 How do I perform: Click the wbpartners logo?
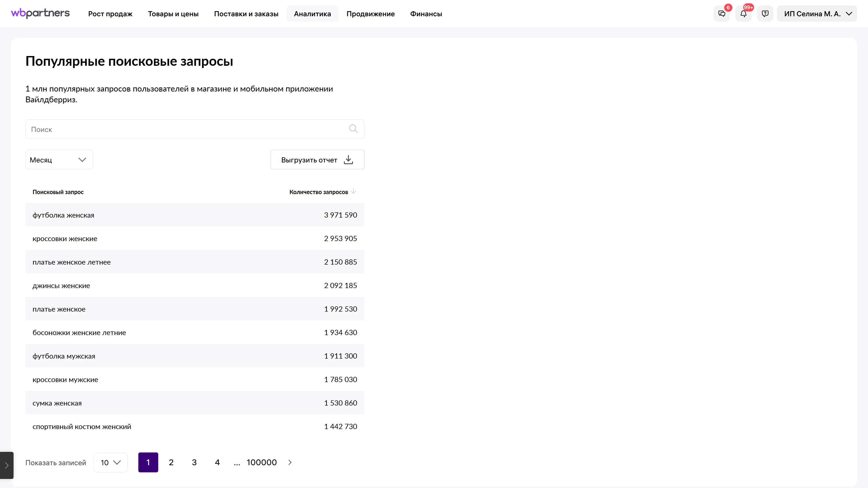tap(40, 14)
